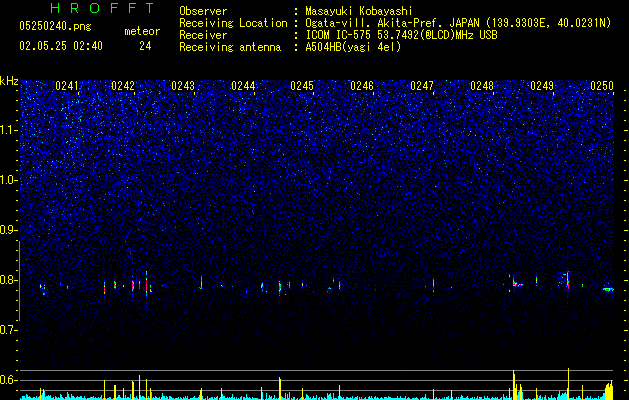Viewport: 629px width, 400px height.
Task: Click the 0.6 frequency axis label
Action: [x=9, y=380]
